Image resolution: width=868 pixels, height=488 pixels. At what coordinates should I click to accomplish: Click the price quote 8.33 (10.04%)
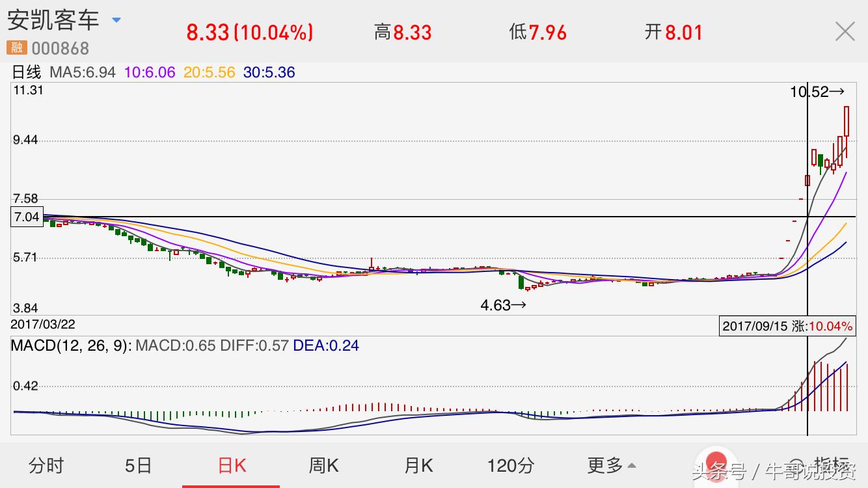click(x=251, y=31)
